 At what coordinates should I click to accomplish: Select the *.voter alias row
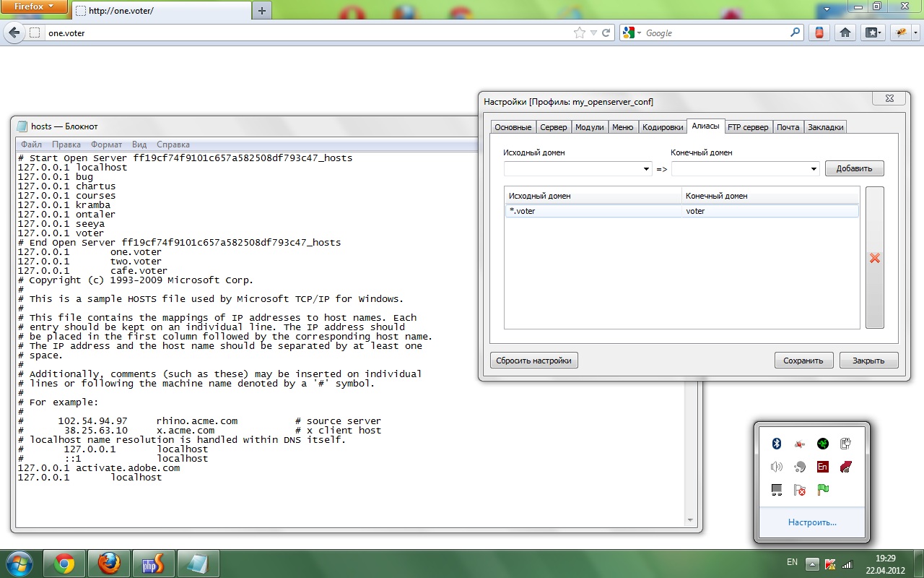592,211
